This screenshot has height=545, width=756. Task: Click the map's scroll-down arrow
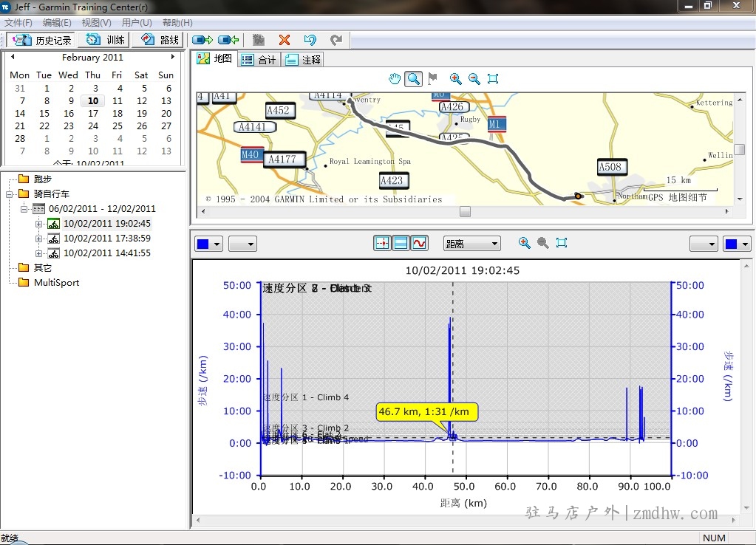tap(740, 199)
